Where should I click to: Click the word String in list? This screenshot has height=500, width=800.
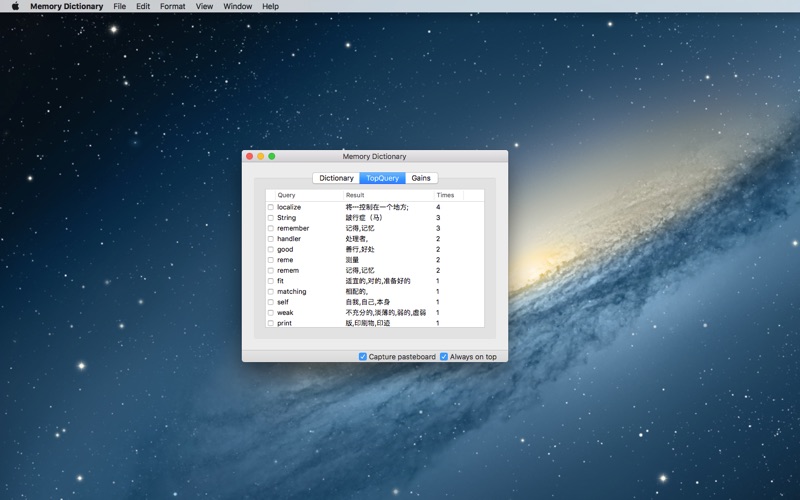[286, 218]
